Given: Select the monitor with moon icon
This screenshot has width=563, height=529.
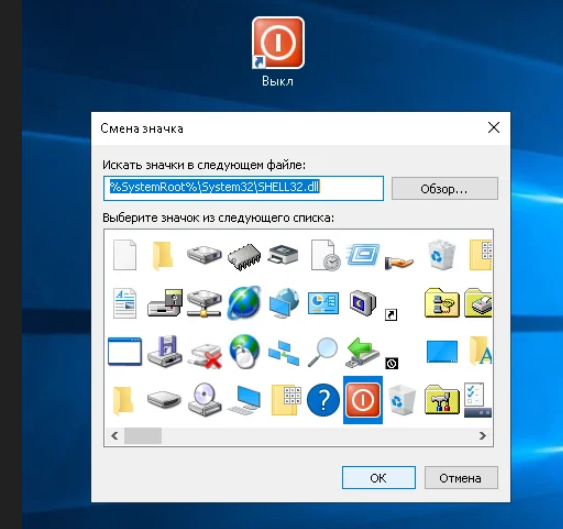Looking at the screenshot, I should pyautogui.click(x=363, y=303).
